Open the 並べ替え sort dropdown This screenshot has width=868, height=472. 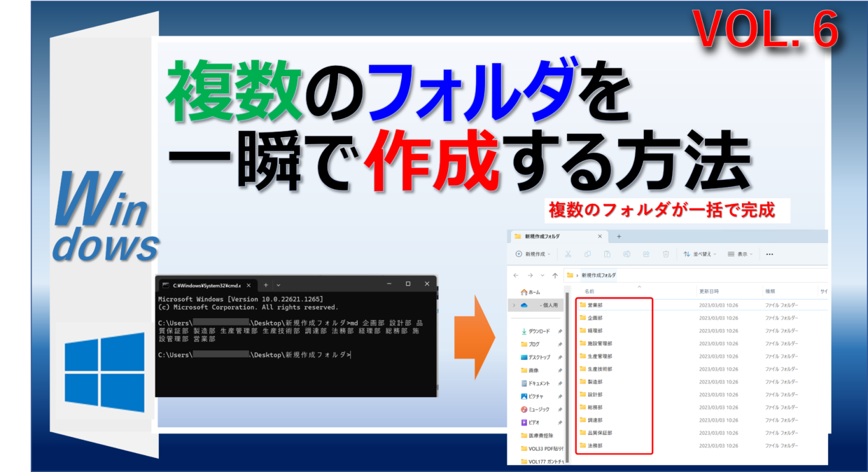point(701,254)
